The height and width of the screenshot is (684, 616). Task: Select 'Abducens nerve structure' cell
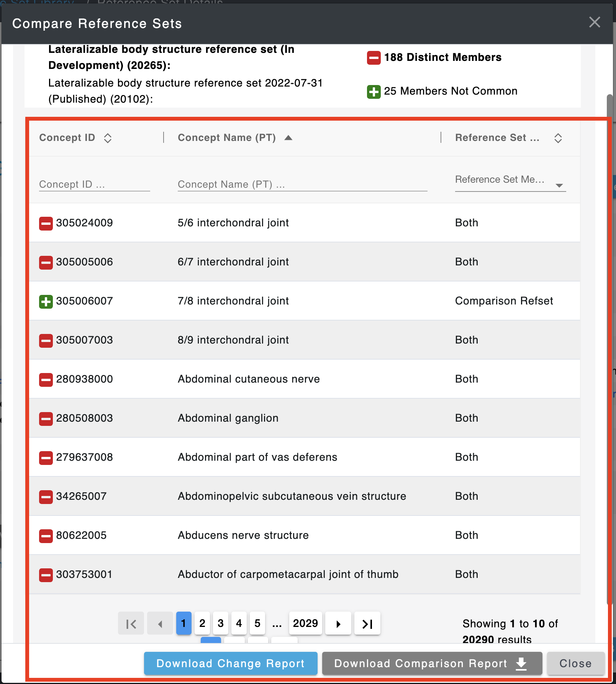point(243,535)
